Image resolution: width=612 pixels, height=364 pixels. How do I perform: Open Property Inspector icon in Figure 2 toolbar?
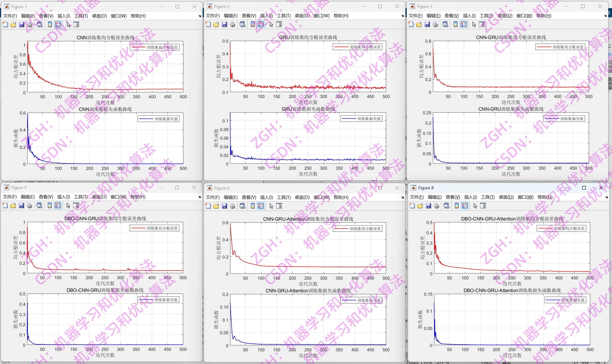tap(279, 24)
